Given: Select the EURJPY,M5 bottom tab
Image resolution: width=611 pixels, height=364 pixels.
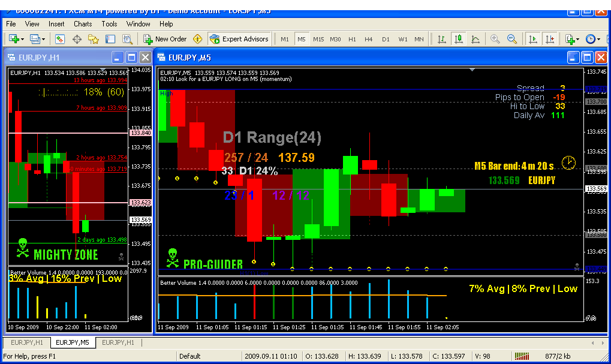Looking at the screenshot, I should click(x=73, y=342).
